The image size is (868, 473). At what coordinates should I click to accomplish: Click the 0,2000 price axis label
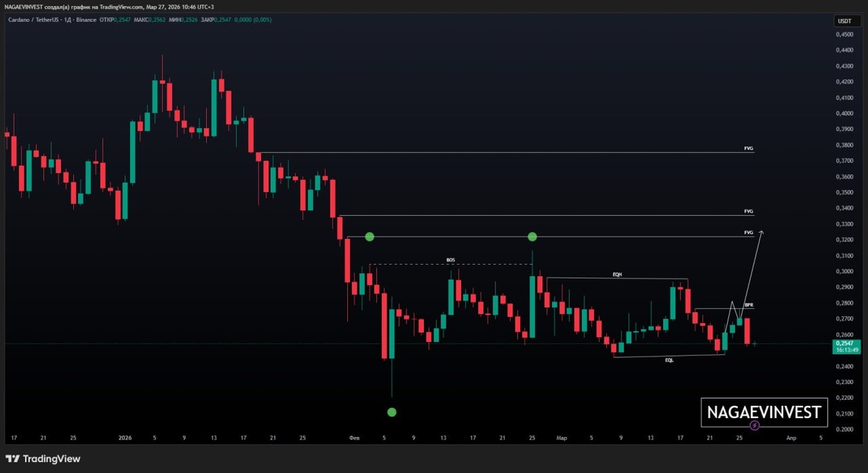844,430
